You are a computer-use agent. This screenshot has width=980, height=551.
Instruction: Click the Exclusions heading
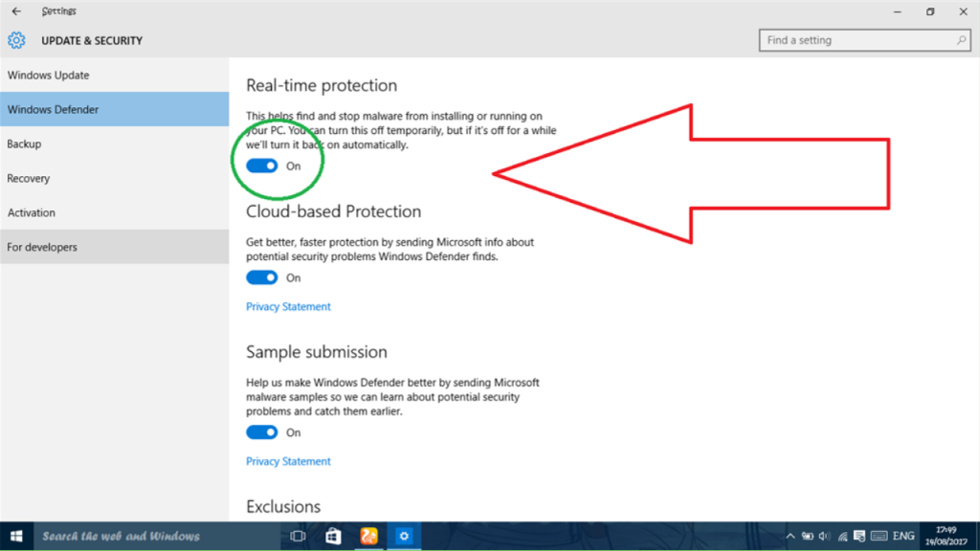(x=283, y=506)
